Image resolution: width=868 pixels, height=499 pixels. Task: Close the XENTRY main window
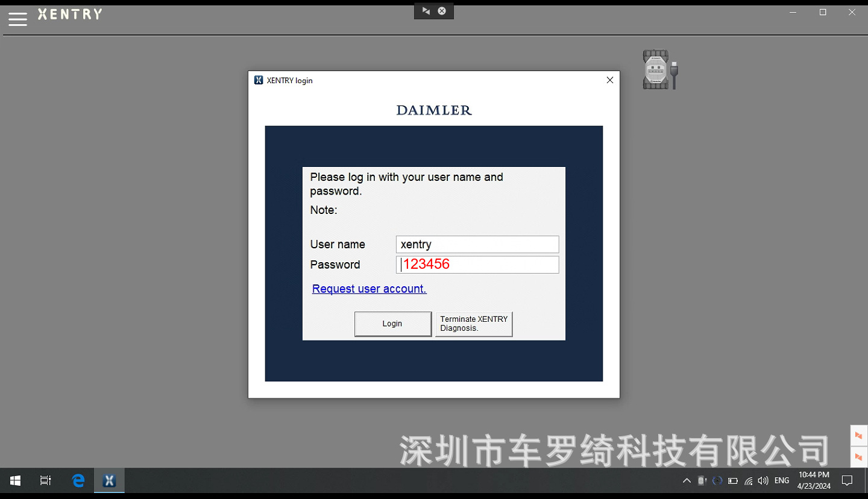click(852, 12)
